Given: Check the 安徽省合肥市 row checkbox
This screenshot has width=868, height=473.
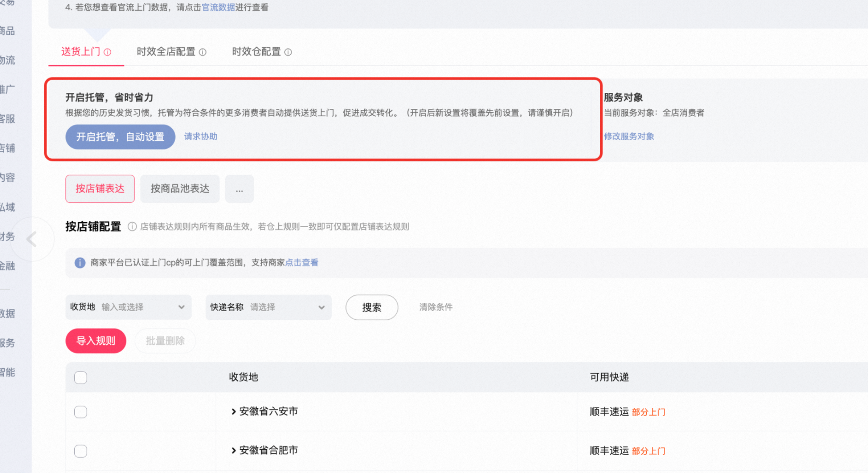Looking at the screenshot, I should 81,451.
